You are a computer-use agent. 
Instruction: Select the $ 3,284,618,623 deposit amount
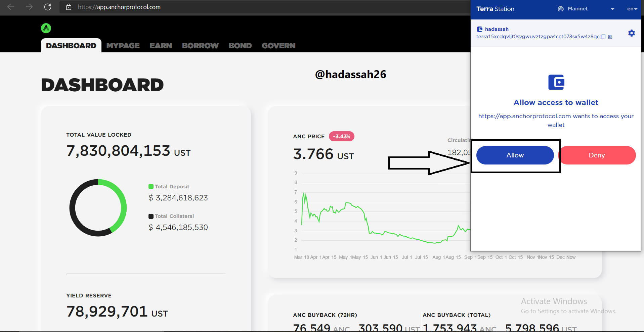[x=178, y=198]
